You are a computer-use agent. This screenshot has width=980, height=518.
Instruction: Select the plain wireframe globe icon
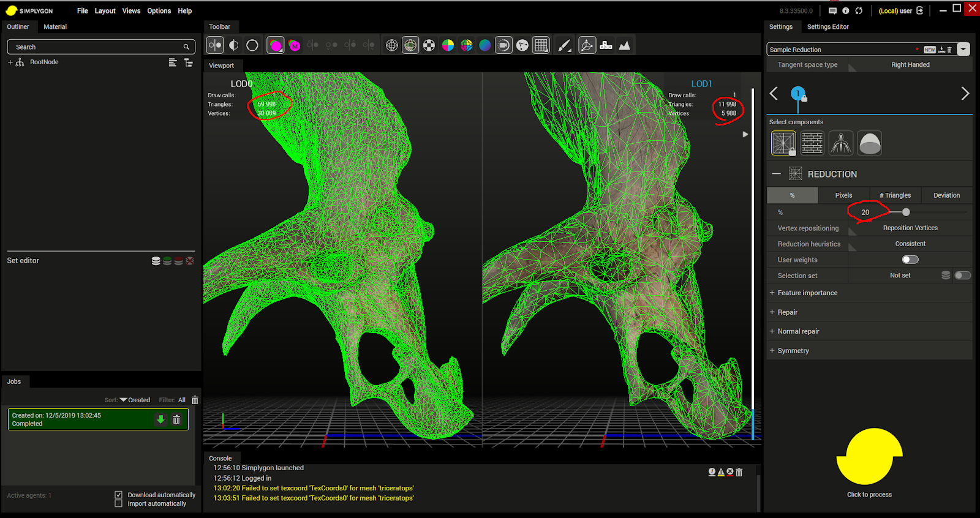pos(392,45)
